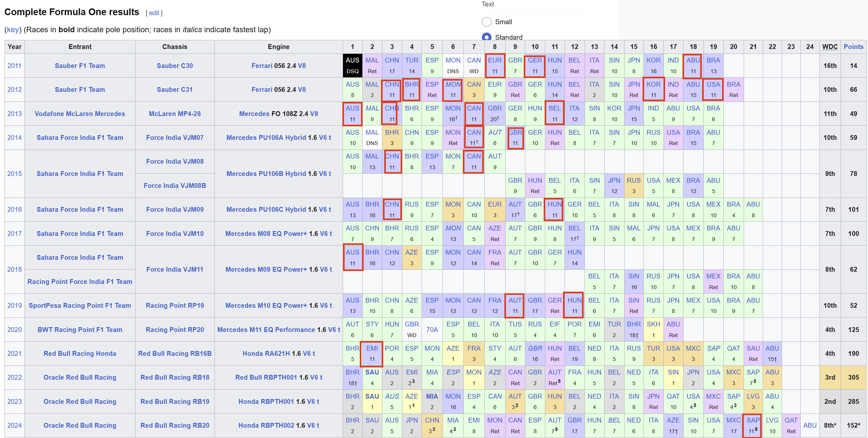Click the 2024 season year link
This screenshot has width=868, height=438.
pyautogui.click(x=14, y=425)
